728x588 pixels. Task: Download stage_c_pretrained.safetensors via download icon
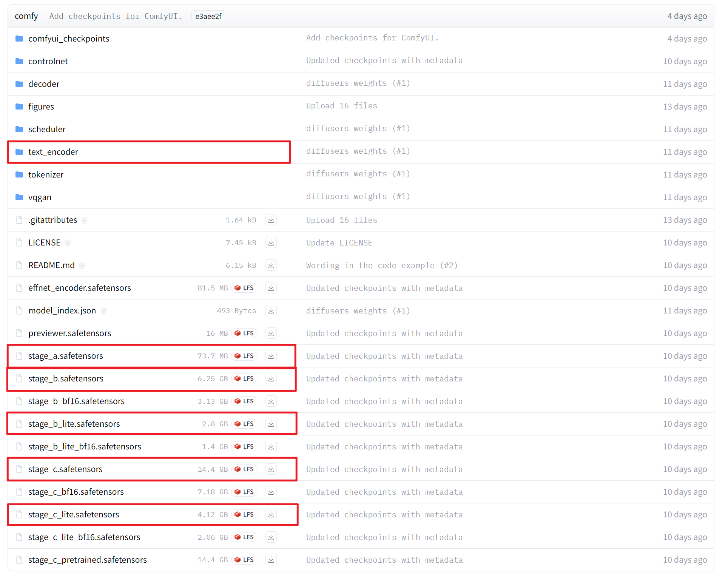271,560
